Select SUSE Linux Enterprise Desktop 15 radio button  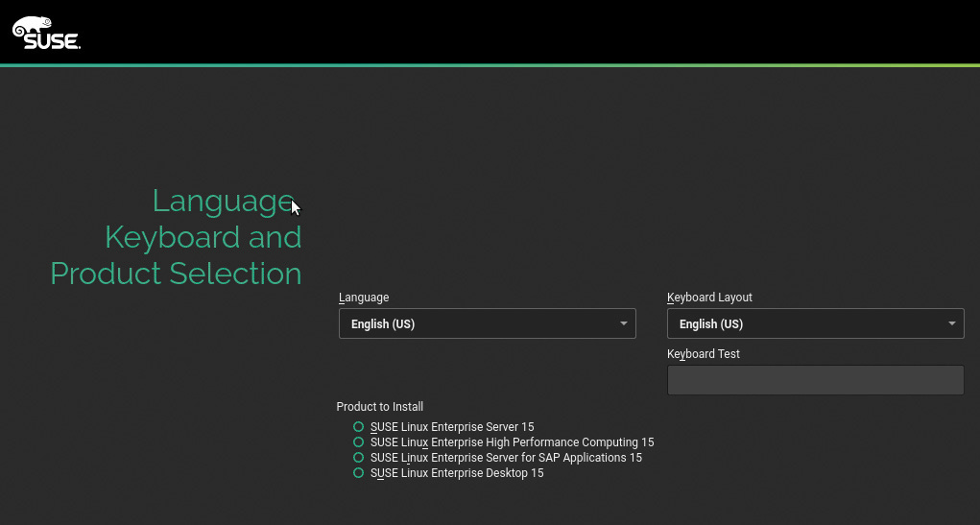[x=359, y=473]
